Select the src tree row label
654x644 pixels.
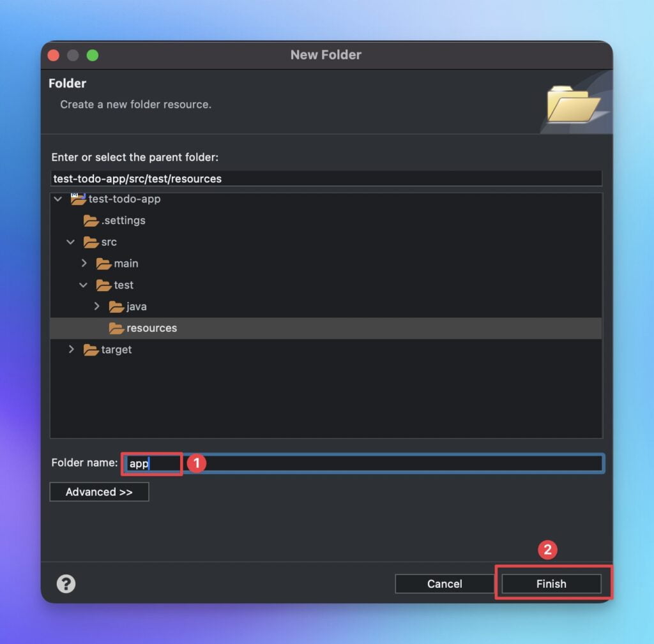click(109, 242)
